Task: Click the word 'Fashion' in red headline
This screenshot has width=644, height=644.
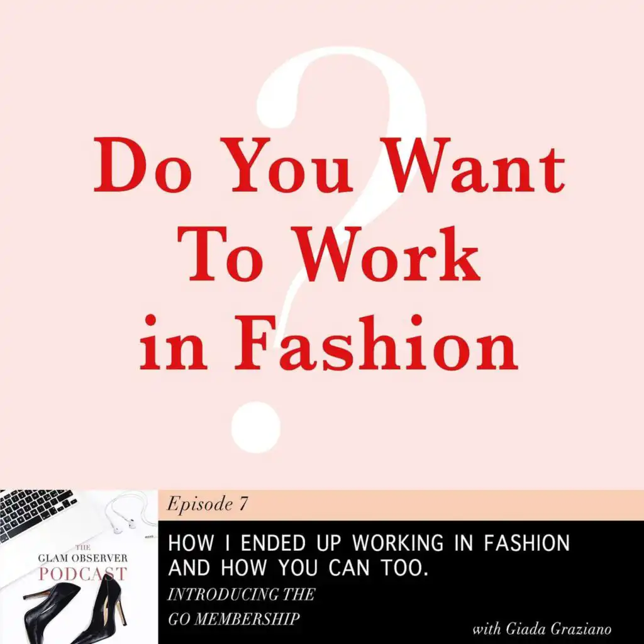Action: coord(375,343)
